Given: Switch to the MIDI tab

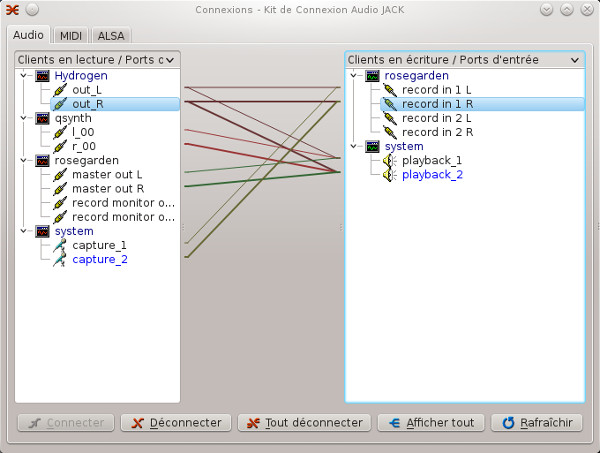Looking at the screenshot, I should point(71,35).
